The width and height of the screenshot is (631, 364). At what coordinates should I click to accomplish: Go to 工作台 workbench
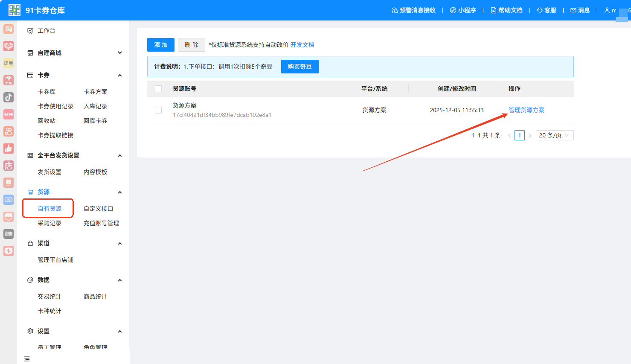(47, 31)
